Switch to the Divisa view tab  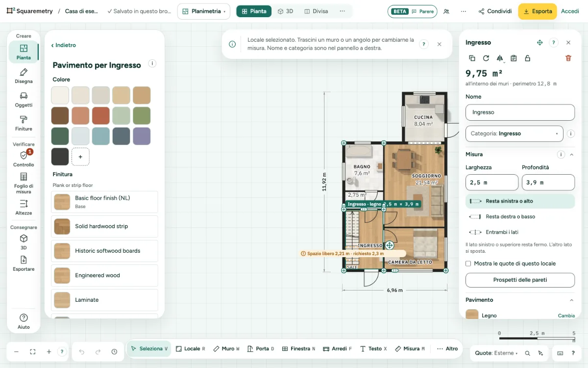(316, 11)
